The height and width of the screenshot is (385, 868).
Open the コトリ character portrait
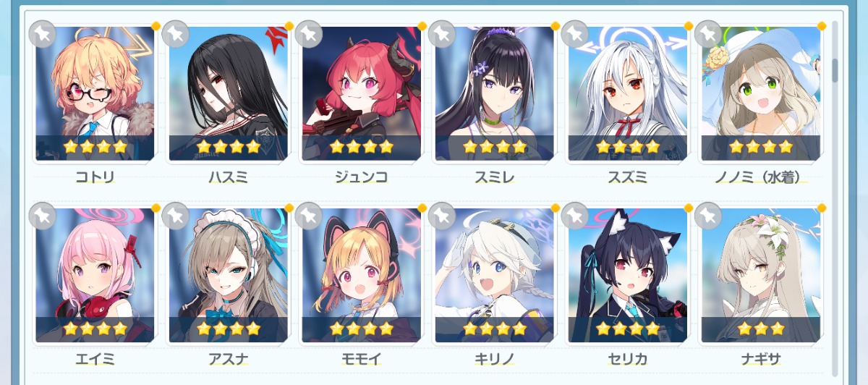pos(95,93)
